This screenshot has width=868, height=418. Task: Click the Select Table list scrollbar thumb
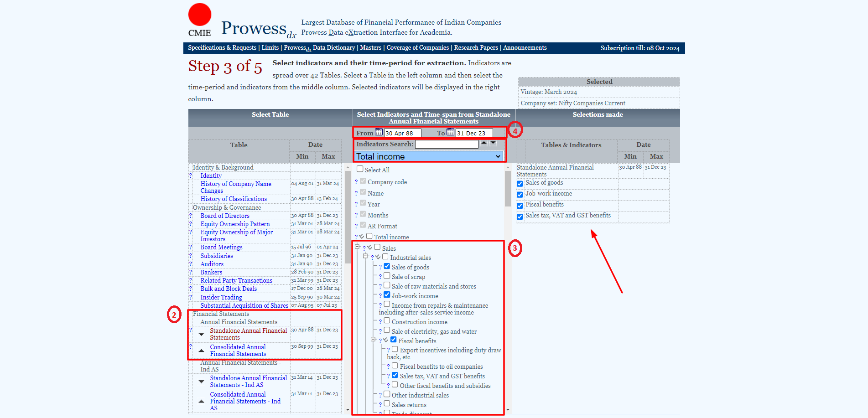348,217
